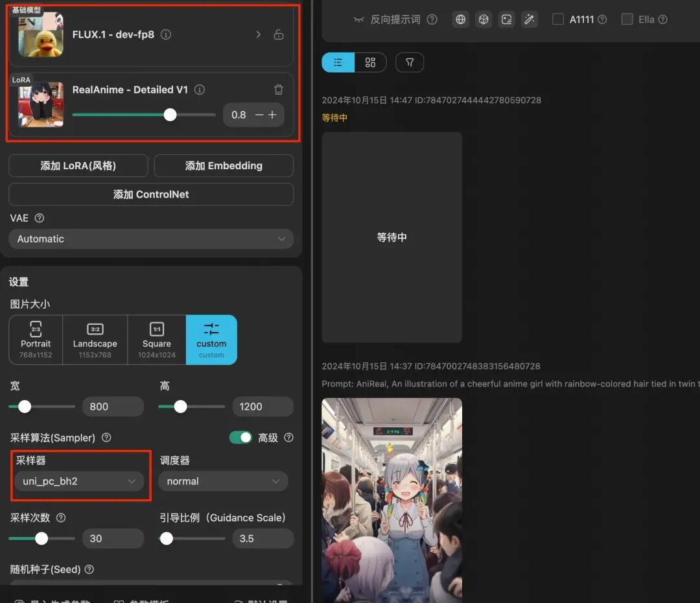Select the Portrait 768x1152 size
The width and height of the screenshot is (700, 603).
36,340
